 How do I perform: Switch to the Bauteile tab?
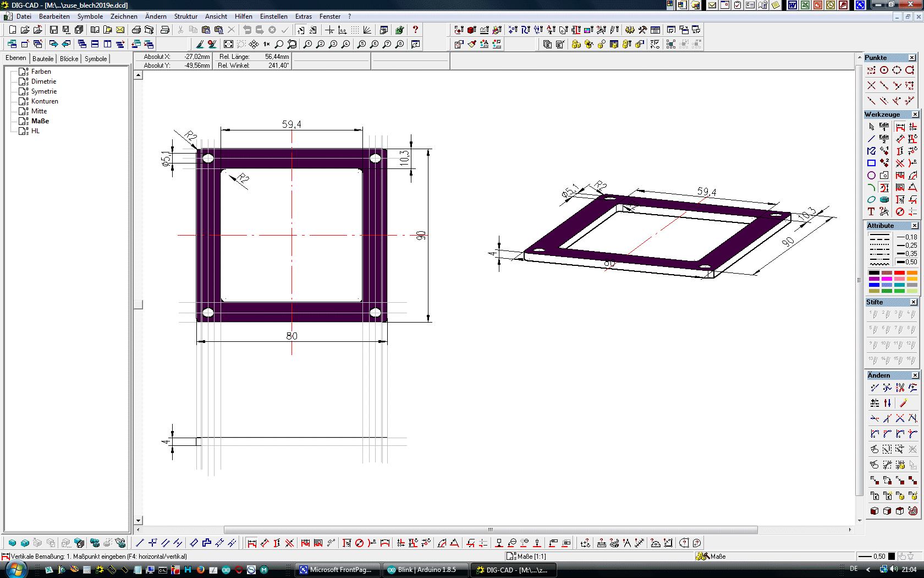click(43, 59)
